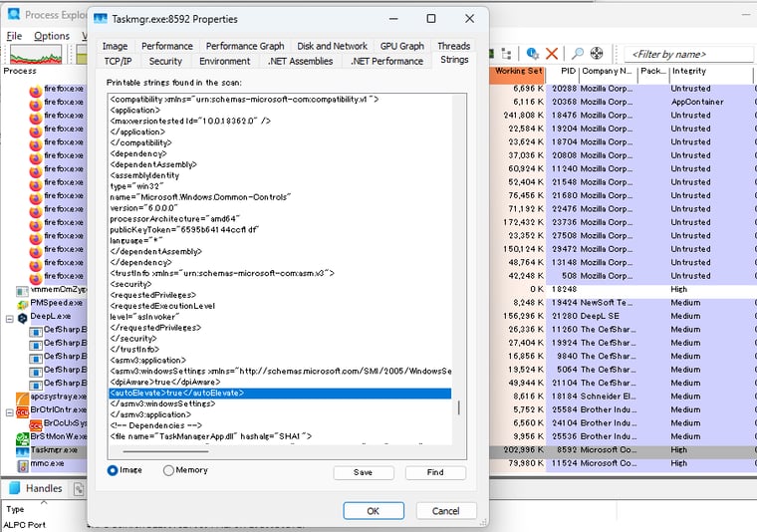Click the Handles pane blue icon
Viewport: 757px width, 532px height.
click(x=15, y=488)
